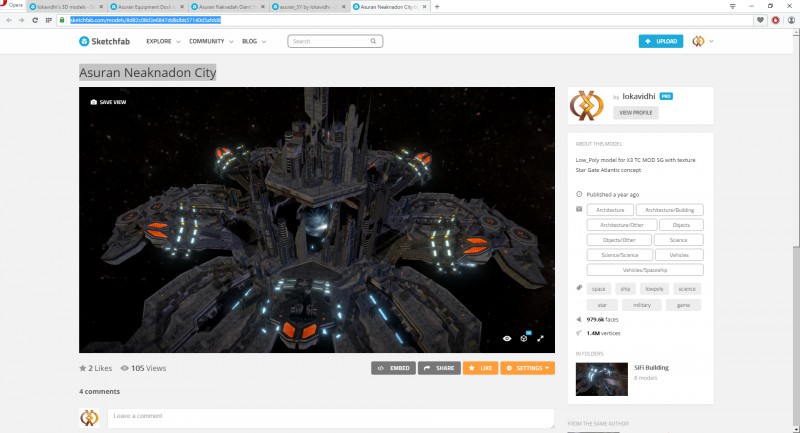The height and width of the screenshot is (433, 800).
Task: Click the red Opera extension icon
Action: pos(776,20)
